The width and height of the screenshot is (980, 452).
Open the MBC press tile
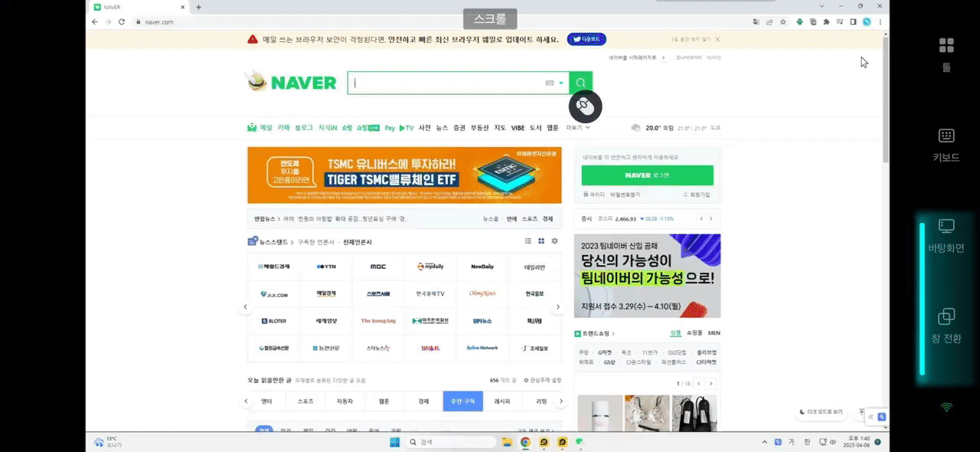point(378,267)
